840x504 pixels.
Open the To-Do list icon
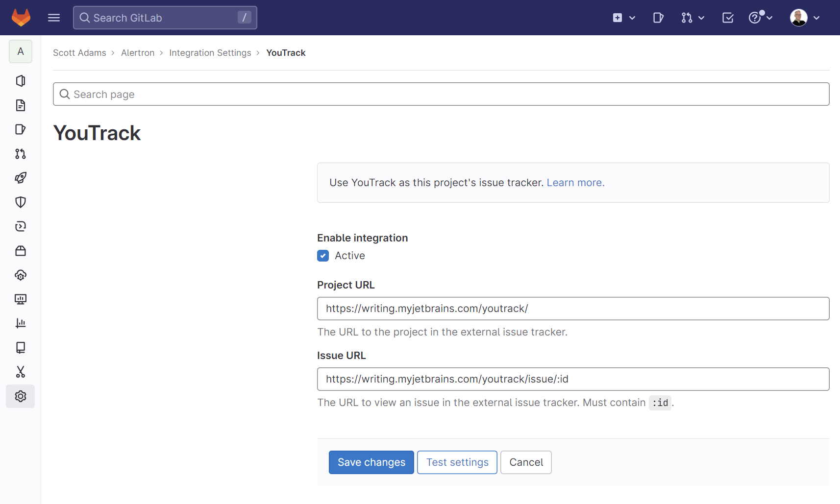point(728,18)
